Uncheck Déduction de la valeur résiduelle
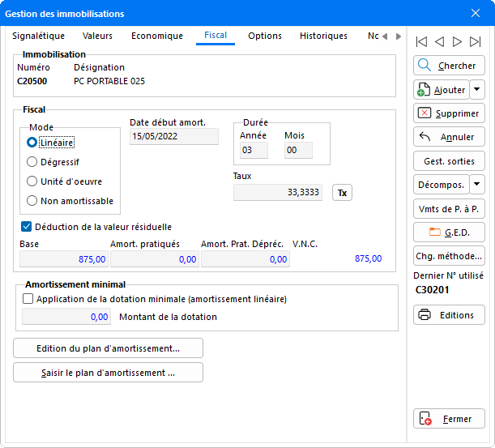 pos(27,227)
